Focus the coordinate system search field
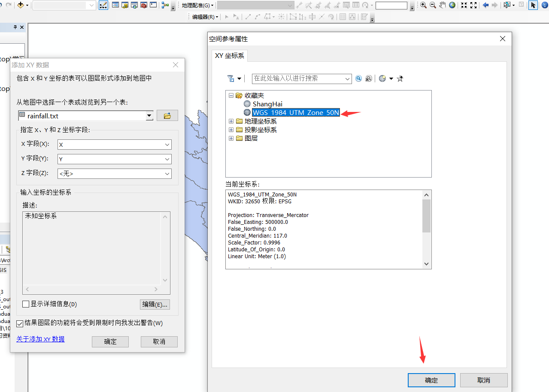 302,78
